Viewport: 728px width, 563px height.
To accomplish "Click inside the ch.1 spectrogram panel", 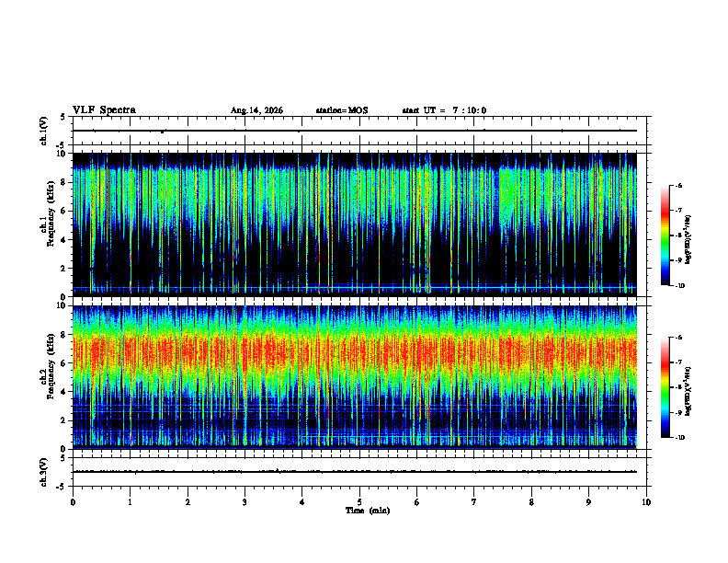I will pyautogui.click(x=355, y=224).
